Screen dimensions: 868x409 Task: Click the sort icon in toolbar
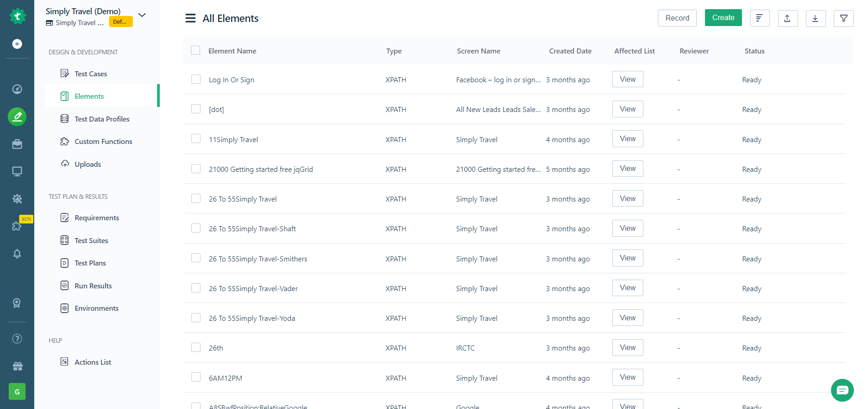coord(760,18)
